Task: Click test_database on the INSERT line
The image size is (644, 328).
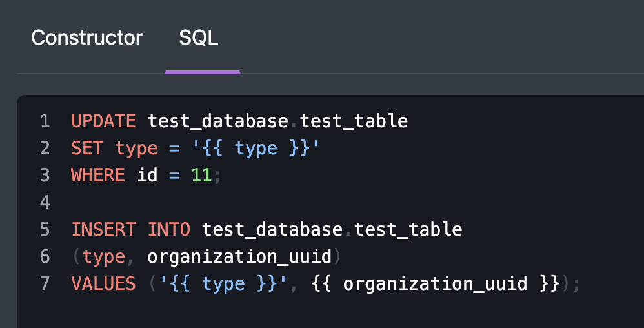Action: 272,229
